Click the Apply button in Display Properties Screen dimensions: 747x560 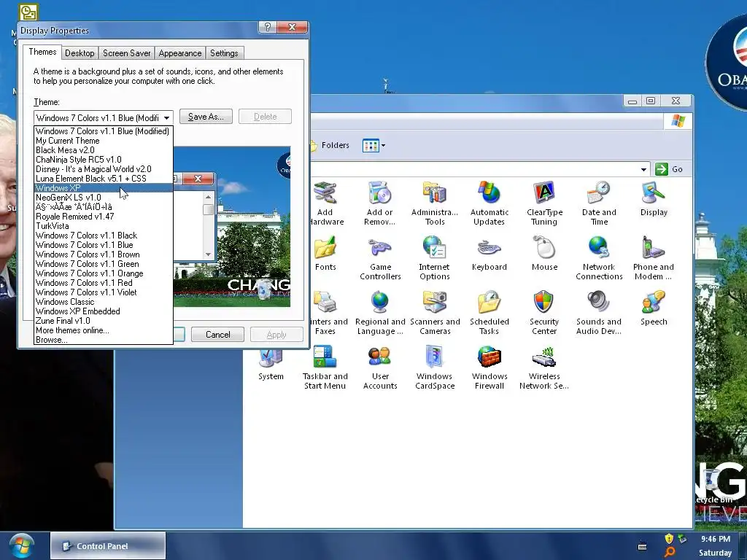pyautogui.click(x=276, y=334)
